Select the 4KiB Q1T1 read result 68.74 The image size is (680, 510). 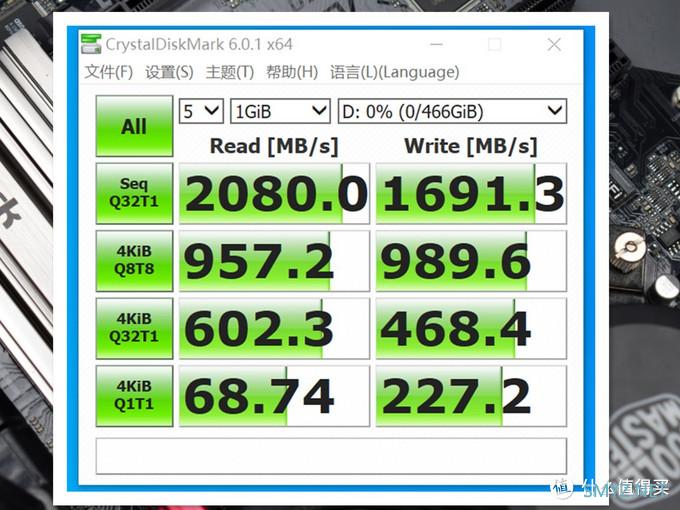(275, 396)
